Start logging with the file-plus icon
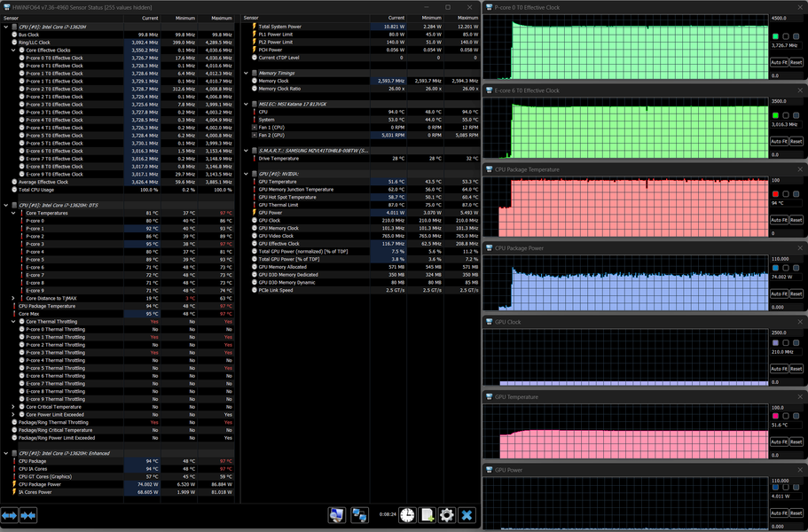This screenshot has width=808, height=532. 428,515
